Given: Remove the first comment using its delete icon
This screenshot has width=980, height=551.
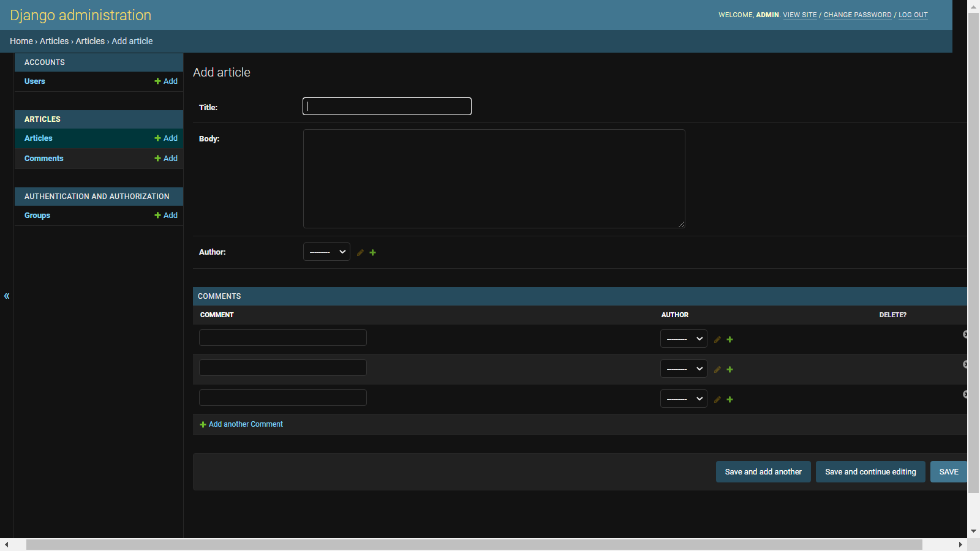Looking at the screenshot, I should [x=966, y=334].
